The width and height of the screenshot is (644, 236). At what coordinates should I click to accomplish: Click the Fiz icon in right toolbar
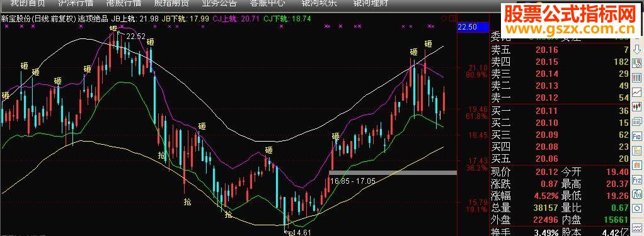(637, 180)
